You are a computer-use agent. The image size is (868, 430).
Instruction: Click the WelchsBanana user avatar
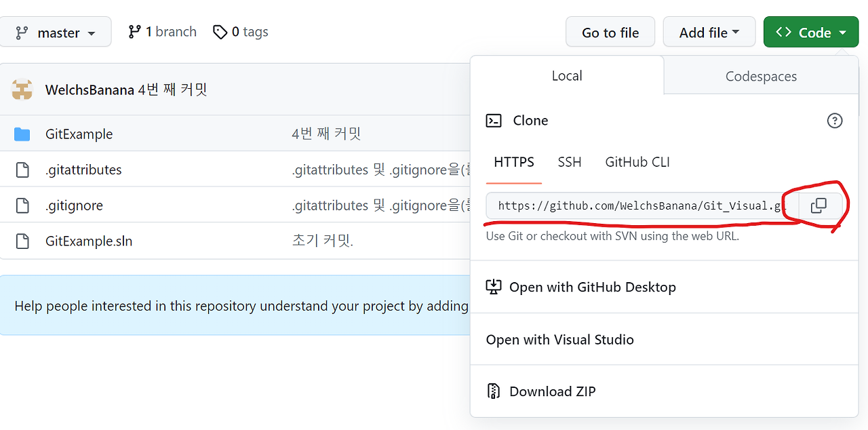pos(22,90)
